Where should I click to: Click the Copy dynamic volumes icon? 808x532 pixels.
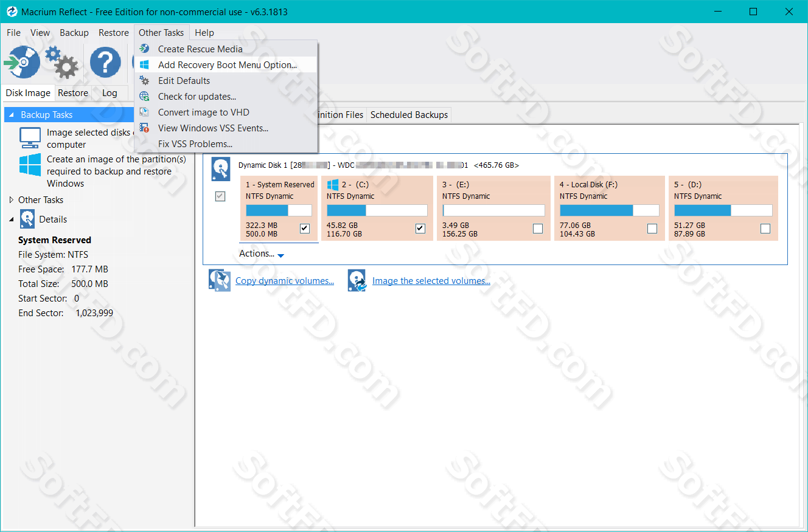click(x=220, y=280)
